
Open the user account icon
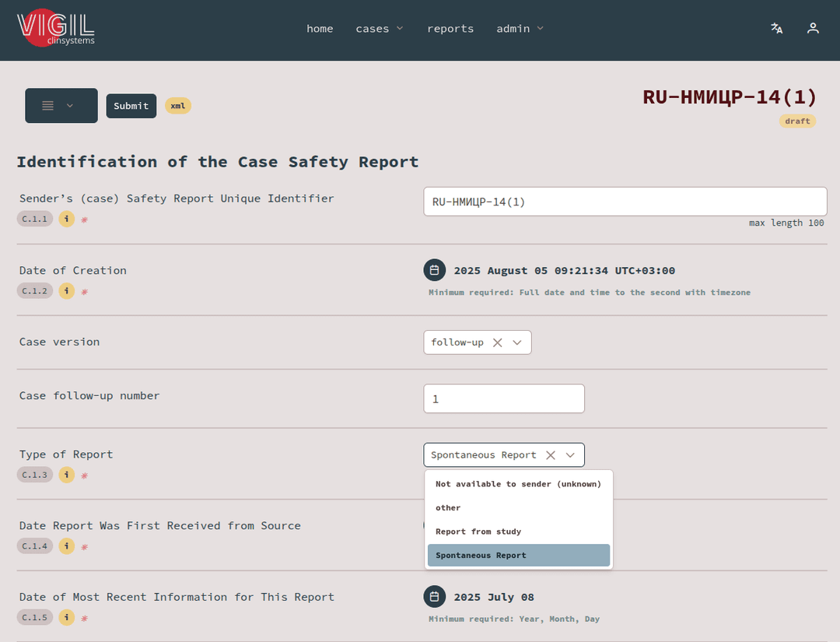pos(813,28)
